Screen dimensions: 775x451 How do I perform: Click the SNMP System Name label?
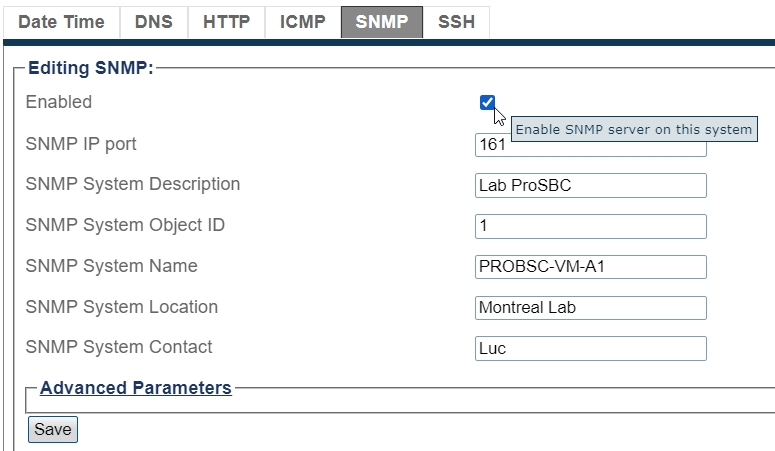(111, 266)
